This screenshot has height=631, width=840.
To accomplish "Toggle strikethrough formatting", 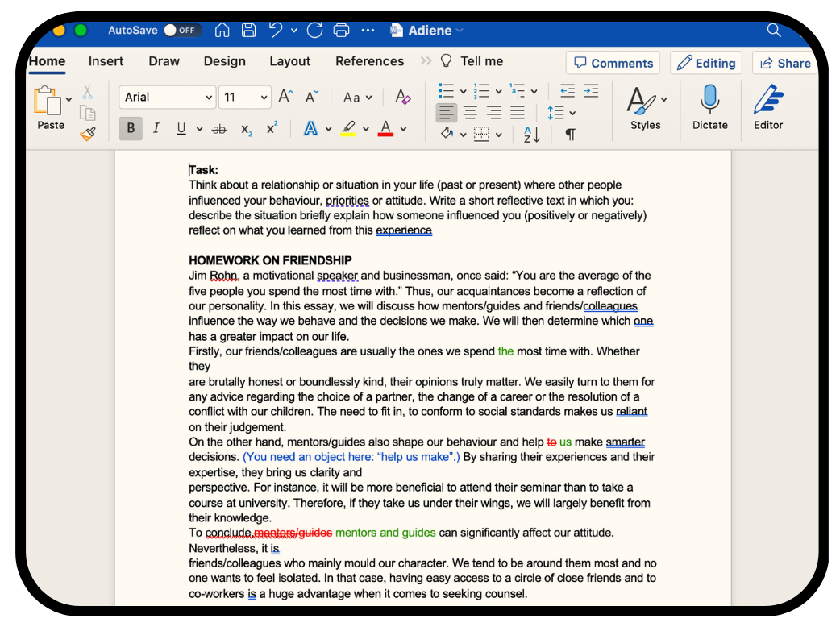I will pos(219,129).
